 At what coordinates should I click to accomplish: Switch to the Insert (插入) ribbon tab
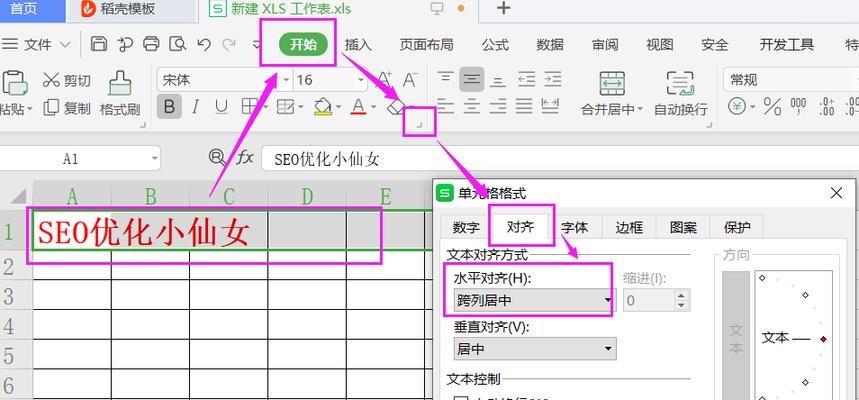tap(358, 45)
